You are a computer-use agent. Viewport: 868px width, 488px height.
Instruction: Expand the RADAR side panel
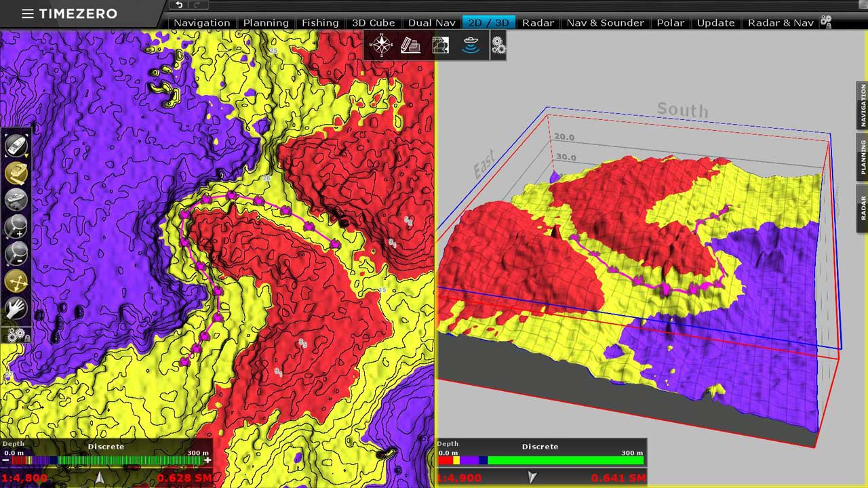pyautogui.click(x=863, y=207)
